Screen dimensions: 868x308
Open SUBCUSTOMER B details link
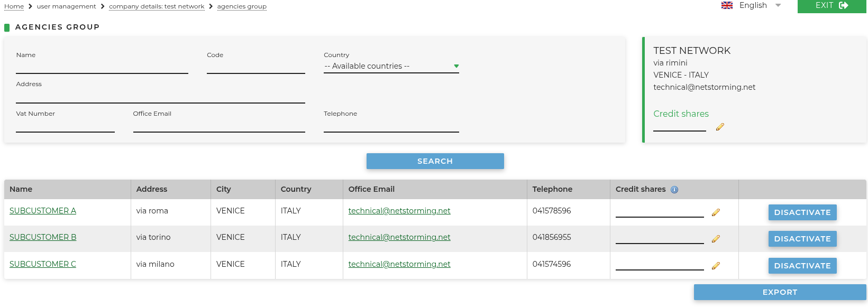pos(43,237)
